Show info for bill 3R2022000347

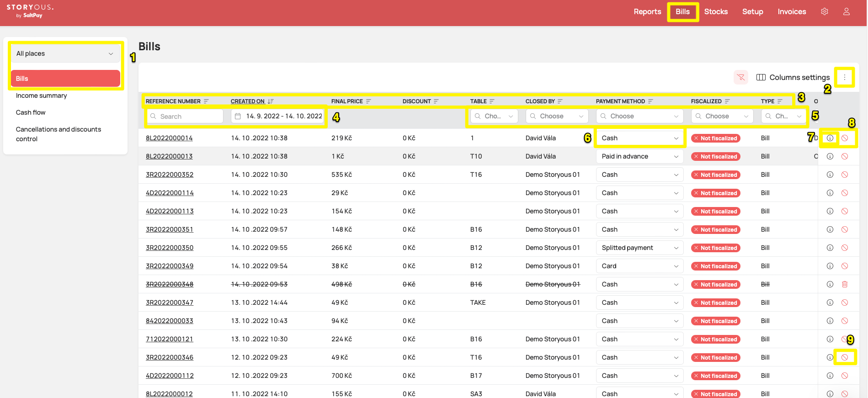click(830, 302)
